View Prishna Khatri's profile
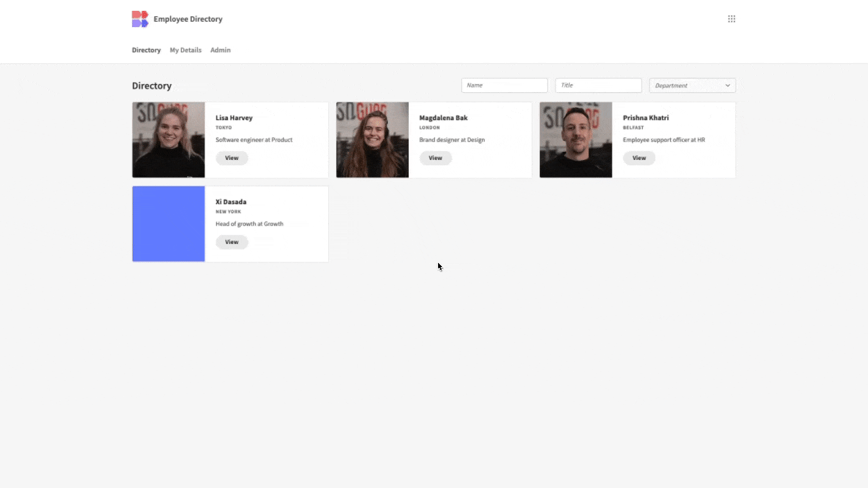The height and width of the screenshot is (488, 868). pyautogui.click(x=639, y=157)
